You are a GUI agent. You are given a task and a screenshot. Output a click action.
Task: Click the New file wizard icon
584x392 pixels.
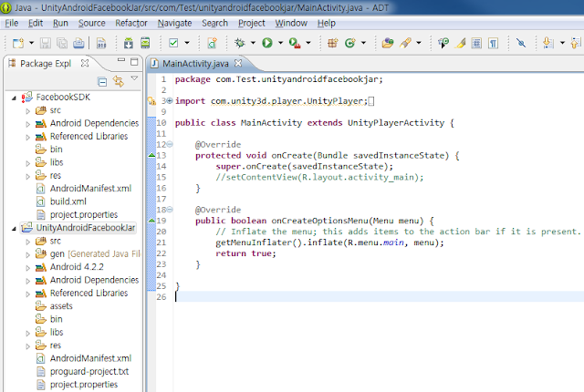click(x=18, y=43)
